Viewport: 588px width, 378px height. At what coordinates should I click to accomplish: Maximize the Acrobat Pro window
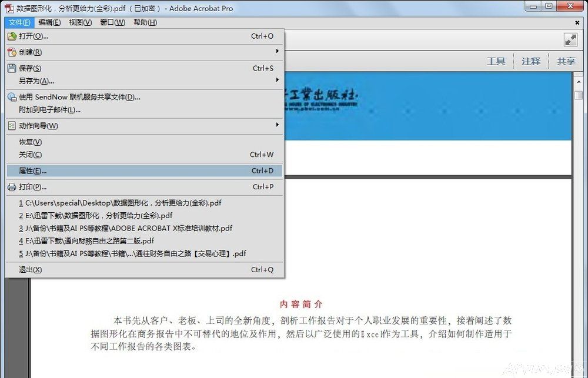coord(549,6)
